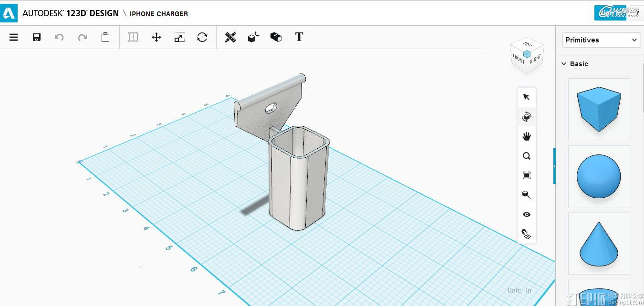This screenshot has height=306, width=644.
Task: Toggle visibility with the eye icon
Action: click(x=527, y=214)
